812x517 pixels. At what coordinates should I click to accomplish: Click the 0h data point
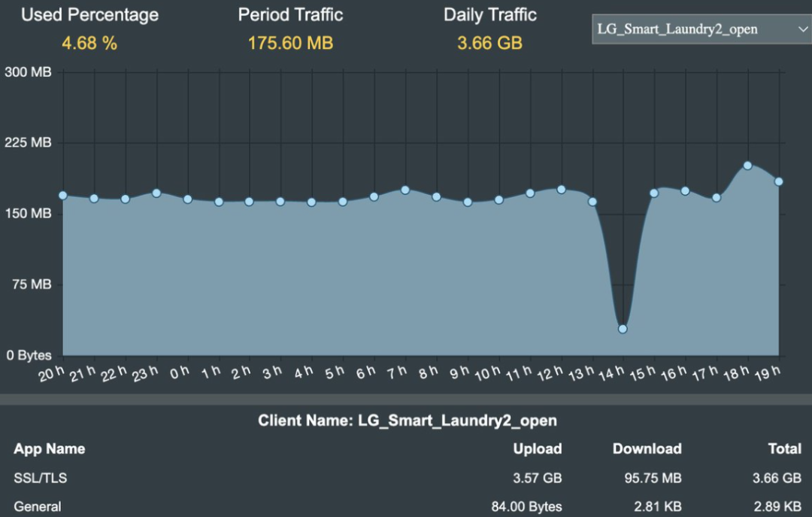tap(187, 199)
